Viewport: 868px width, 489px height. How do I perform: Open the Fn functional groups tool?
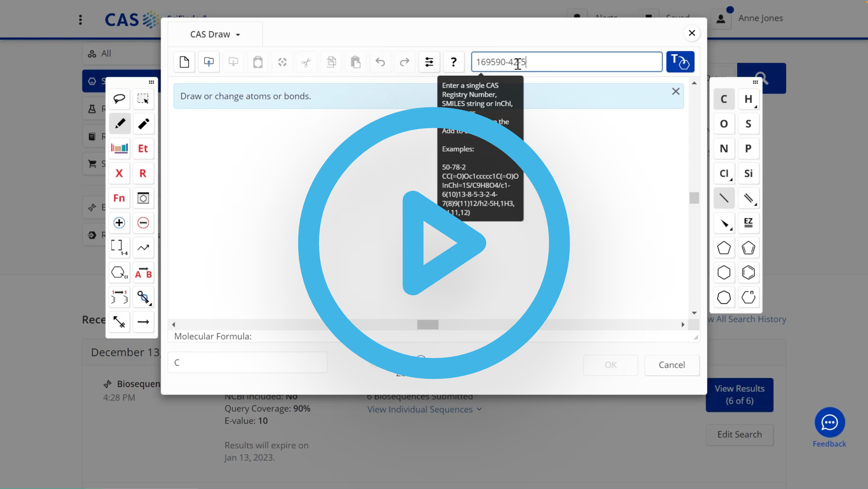click(119, 198)
